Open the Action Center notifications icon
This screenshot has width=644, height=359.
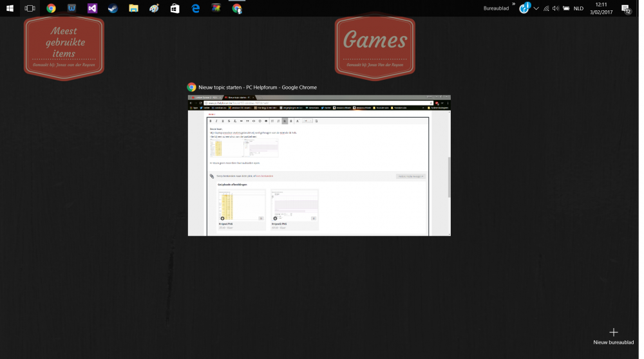[625, 8]
